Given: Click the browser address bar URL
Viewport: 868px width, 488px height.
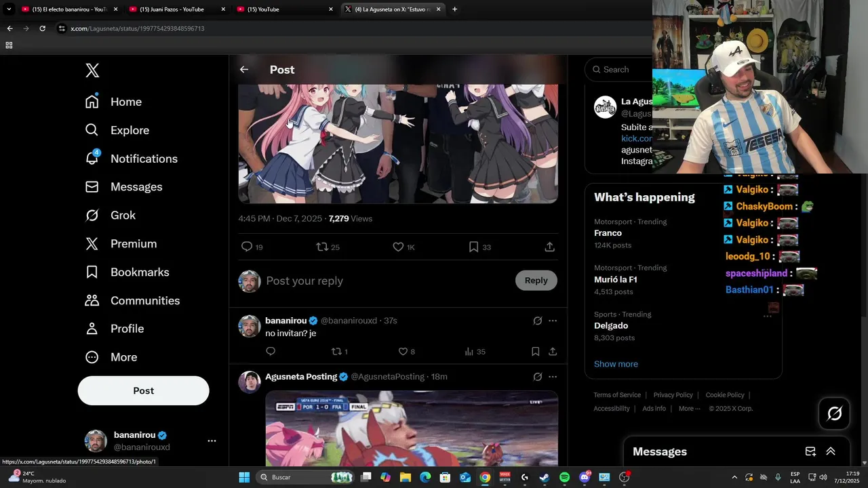Looking at the screenshot, I should click(x=138, y=28).
